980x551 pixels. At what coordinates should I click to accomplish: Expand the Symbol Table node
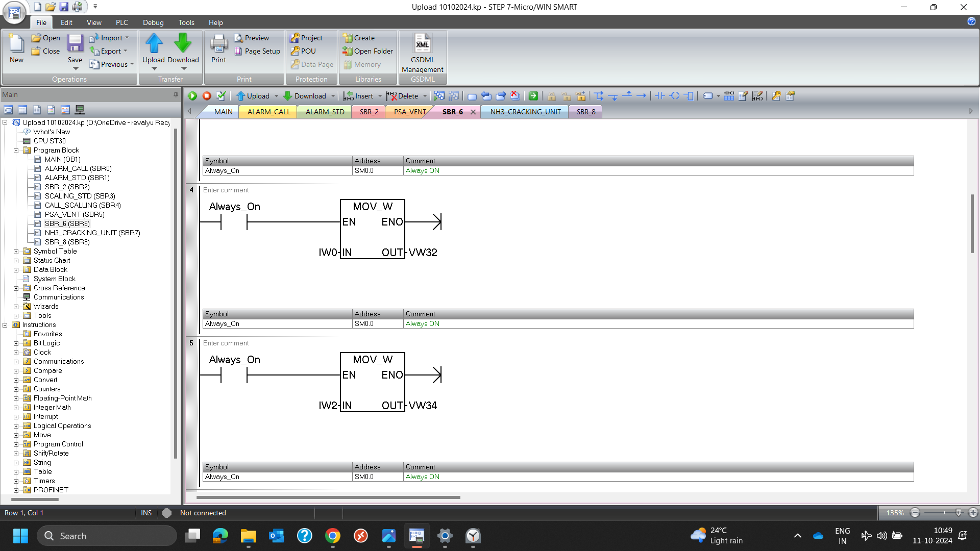tap(16, 252)
